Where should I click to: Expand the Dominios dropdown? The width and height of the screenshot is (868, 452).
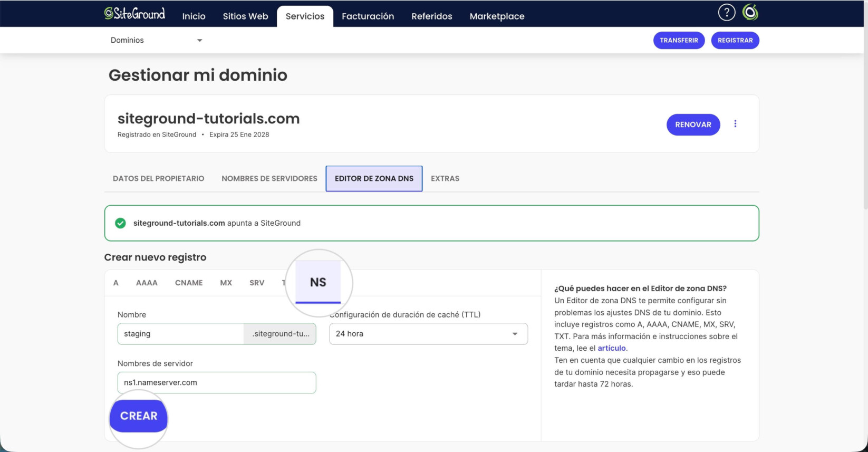coord(156,40)
